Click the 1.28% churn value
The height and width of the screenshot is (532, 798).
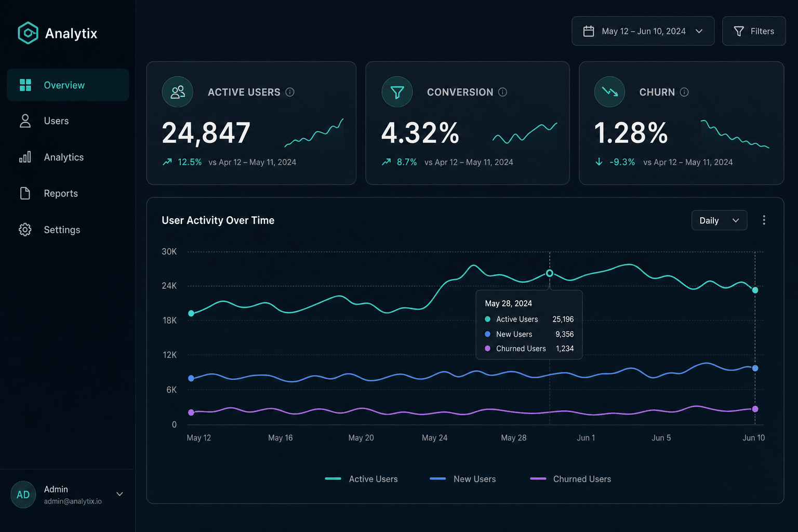coord(631,133)
